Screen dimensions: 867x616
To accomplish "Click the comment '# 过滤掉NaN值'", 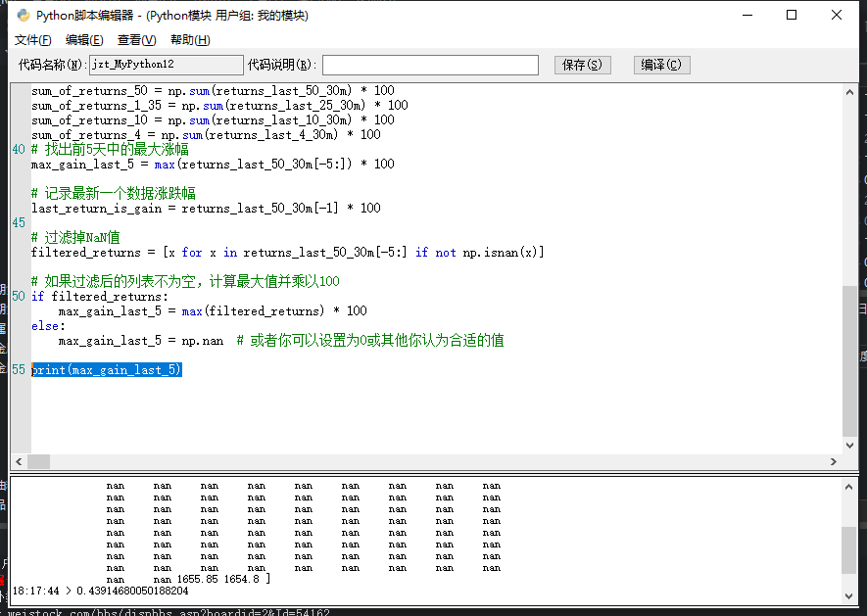I will tap(75, 238).
